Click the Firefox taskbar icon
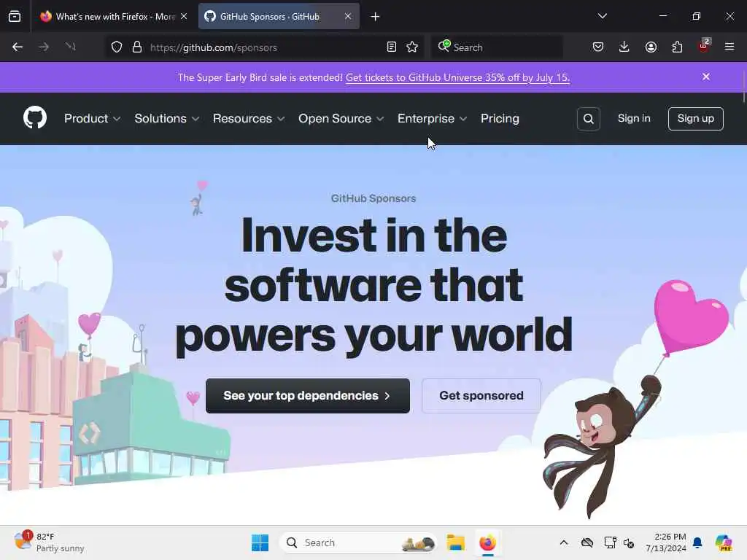 click(488, 542)
